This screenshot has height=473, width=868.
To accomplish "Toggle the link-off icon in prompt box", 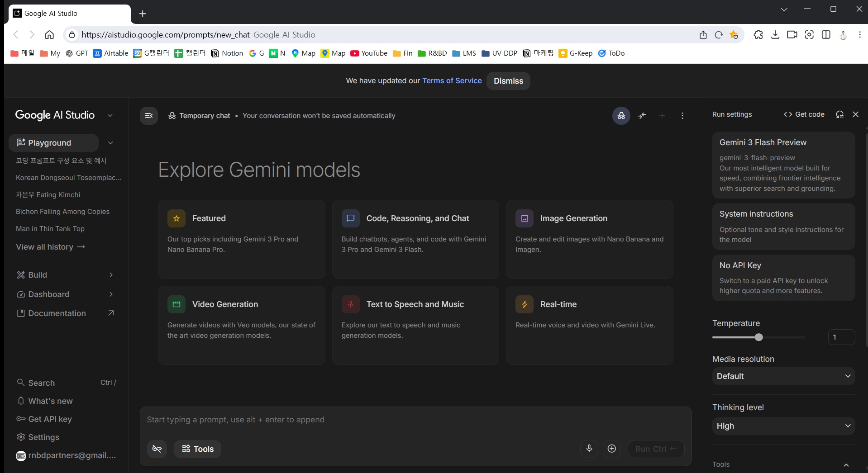I will 157,449.
